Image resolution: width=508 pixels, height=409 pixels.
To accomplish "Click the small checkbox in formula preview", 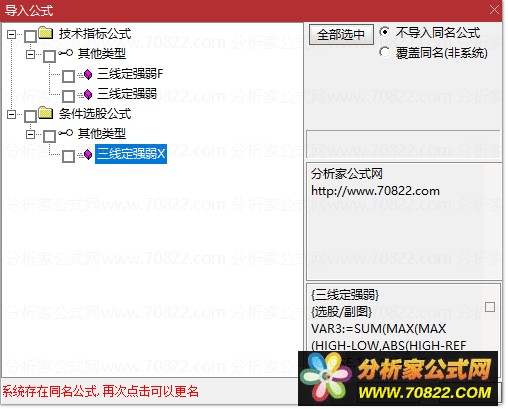I will pos(490,307).
